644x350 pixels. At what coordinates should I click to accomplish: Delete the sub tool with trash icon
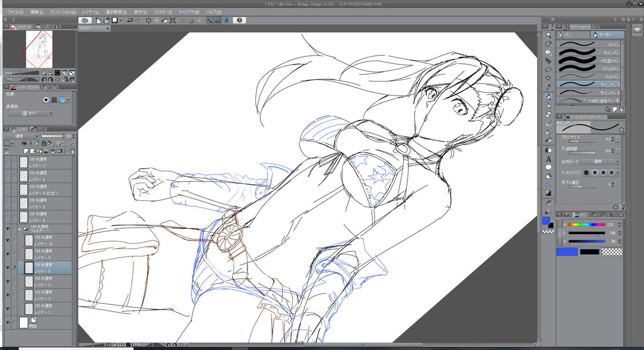coord(621,108)
